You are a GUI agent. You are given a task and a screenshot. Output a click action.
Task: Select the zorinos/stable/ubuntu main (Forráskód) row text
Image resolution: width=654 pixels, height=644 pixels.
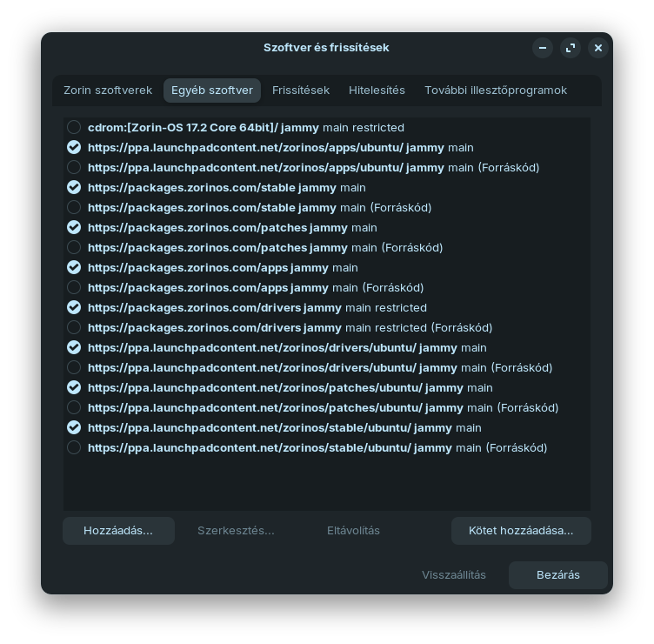point(317,448)
